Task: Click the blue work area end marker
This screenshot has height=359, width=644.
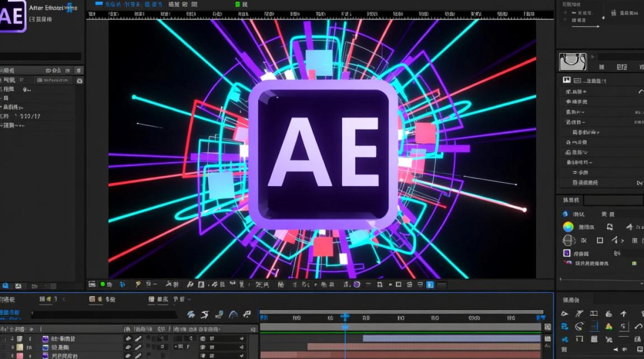Action: pyautogui.click(x=540, y=317)
